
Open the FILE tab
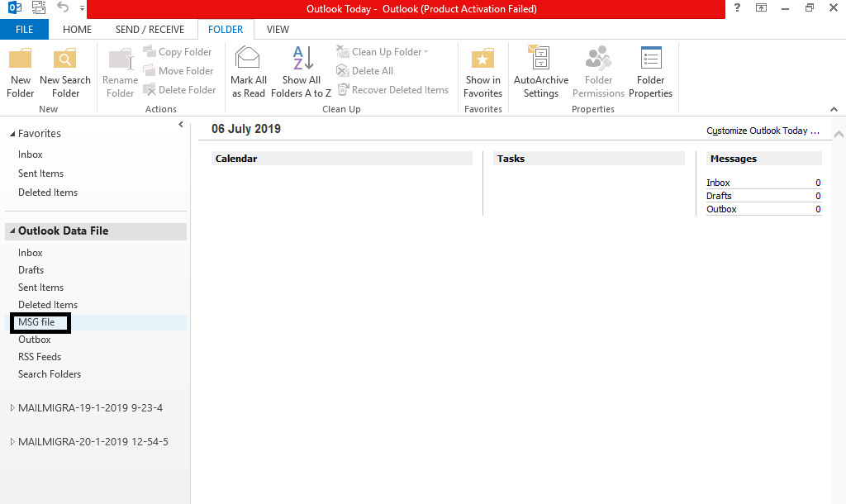coord(24,30)
